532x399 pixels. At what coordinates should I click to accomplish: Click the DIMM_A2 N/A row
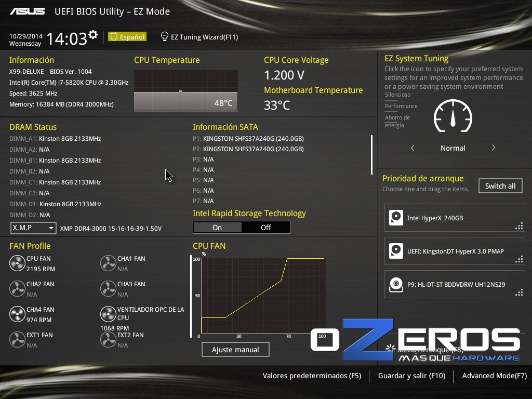click(x=29, y=149)
